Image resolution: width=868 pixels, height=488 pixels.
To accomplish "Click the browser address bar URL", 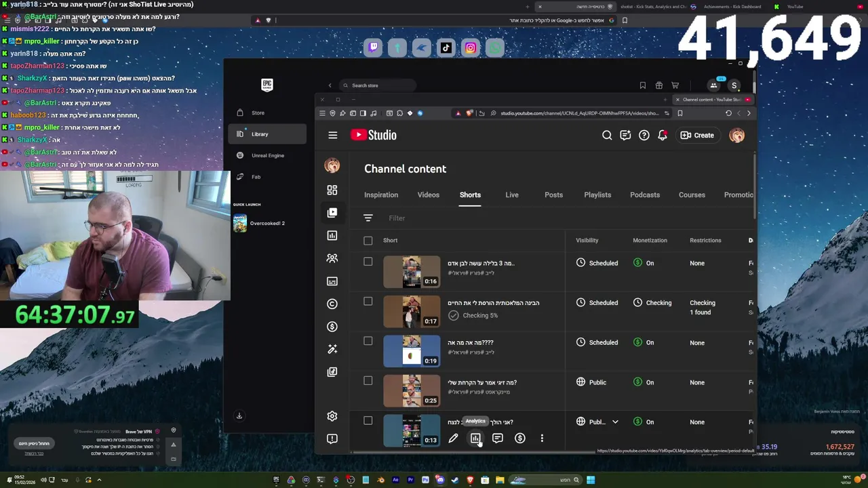I will click(x=579, y=113).
